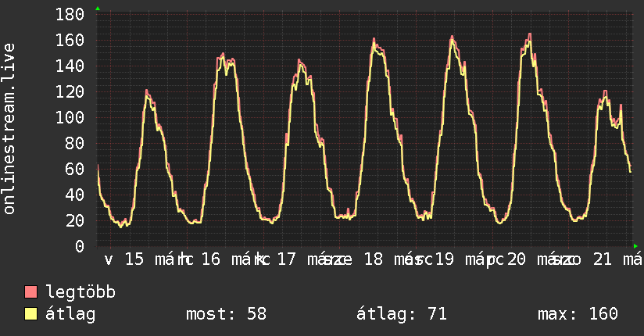Select the átlag legend label beside yellow swatch

coord(70,314)
